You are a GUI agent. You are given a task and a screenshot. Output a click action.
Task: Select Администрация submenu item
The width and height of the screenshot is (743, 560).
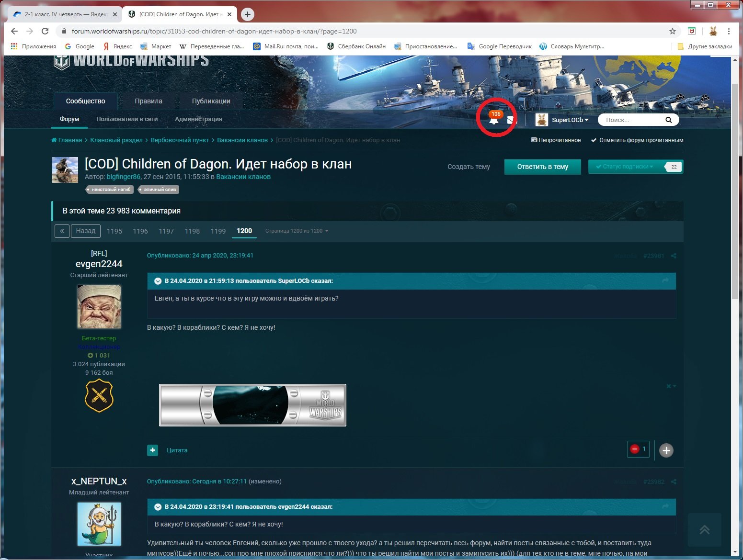click(x=198, y=119)
